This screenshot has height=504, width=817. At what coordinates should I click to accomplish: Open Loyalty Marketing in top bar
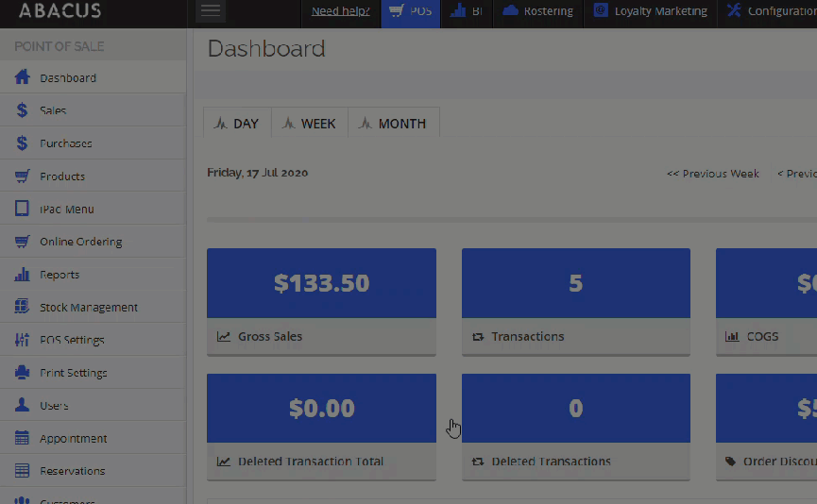coord(650,11)
